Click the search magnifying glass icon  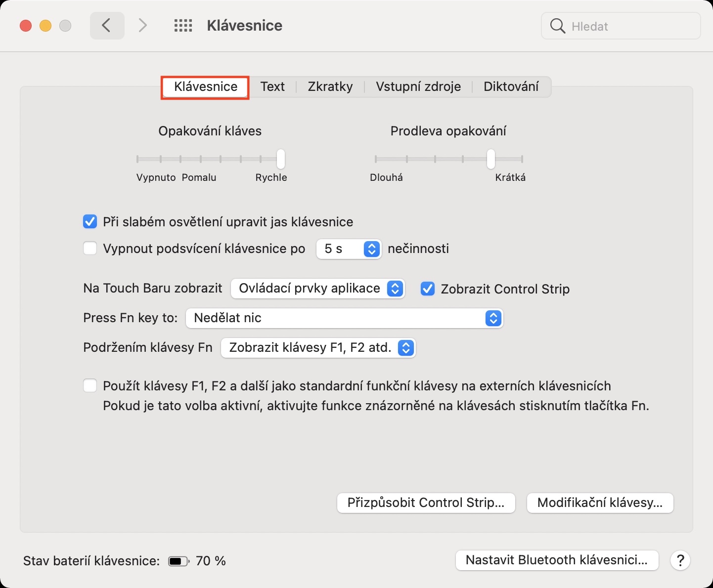pyautogui.click(x=557, y=26)
